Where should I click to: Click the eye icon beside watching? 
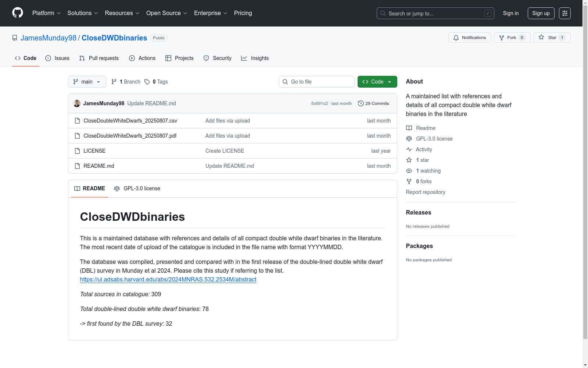[409, 171]
